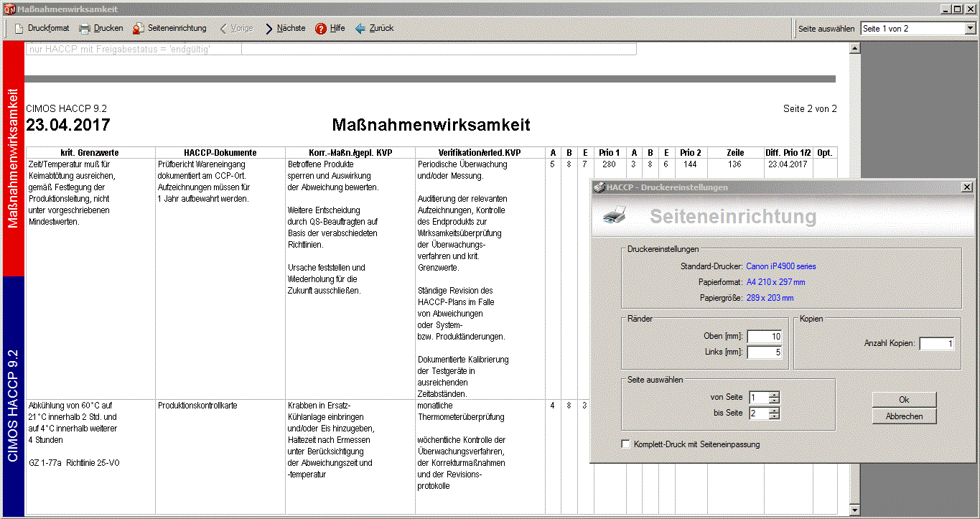Click the A4 210 x 297 mm paper format
The height and width of the screenshot is (519, 980).
tap(775, 282)
